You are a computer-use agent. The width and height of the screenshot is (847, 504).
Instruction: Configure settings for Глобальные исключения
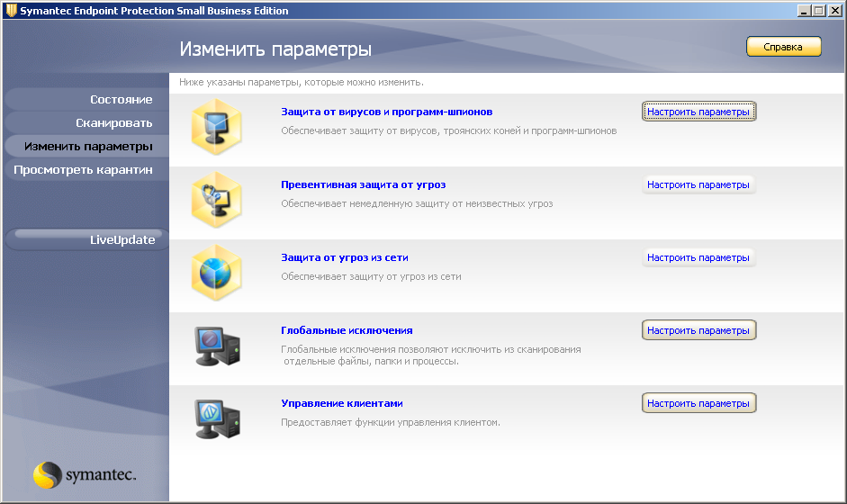(x=698, y=330)
